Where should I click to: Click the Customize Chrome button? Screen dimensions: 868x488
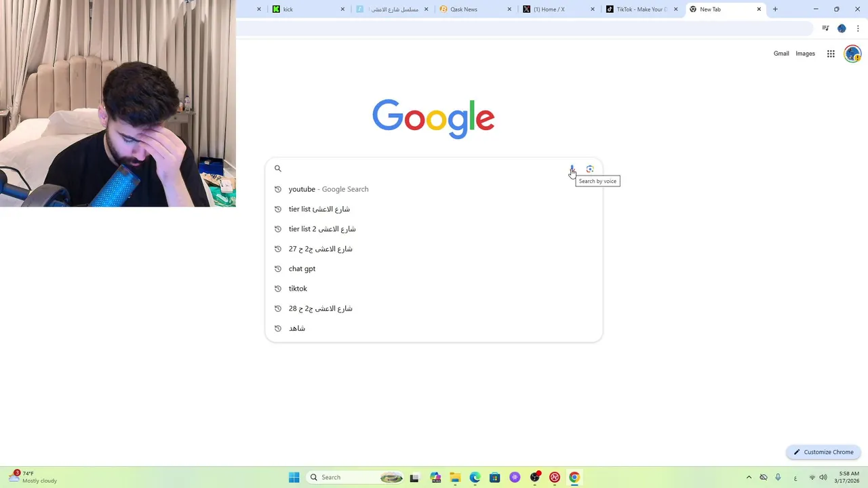(x=823, y=452)
